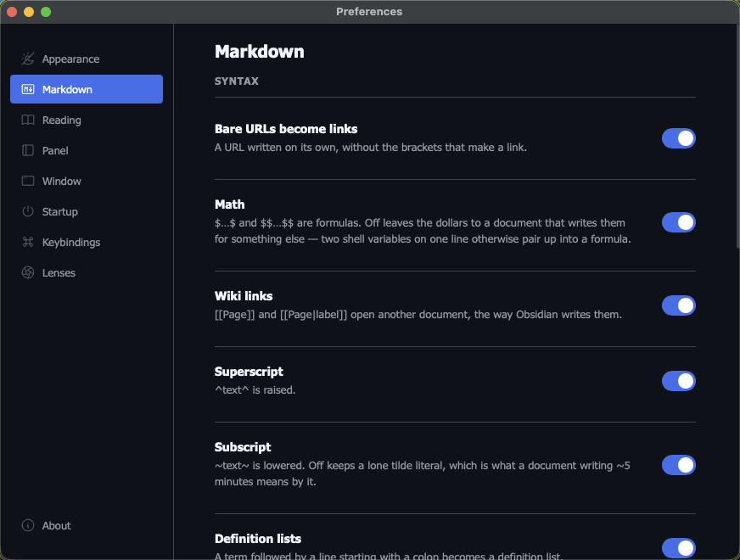Click the About info circle icon

click(x=28, y=525)
